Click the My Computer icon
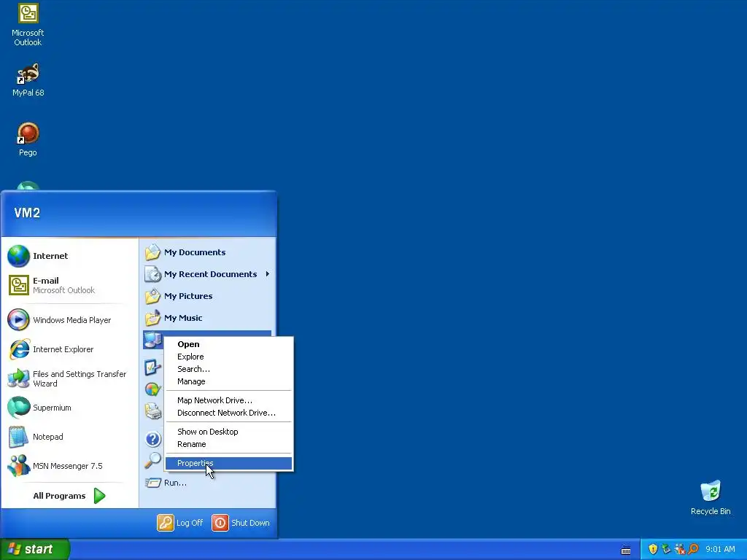The width and height of the screenshot is (747, 560). click(x=153, y=340)
